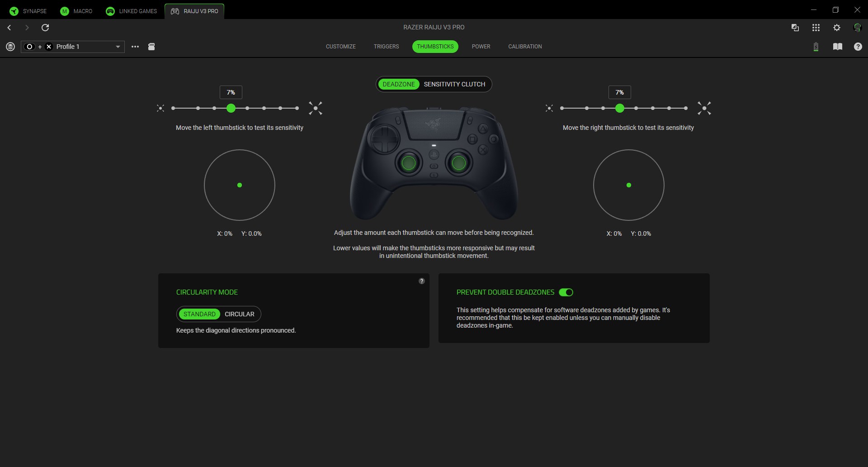Open the profile stack icon next to Profile 1

[x=10, y=47]
